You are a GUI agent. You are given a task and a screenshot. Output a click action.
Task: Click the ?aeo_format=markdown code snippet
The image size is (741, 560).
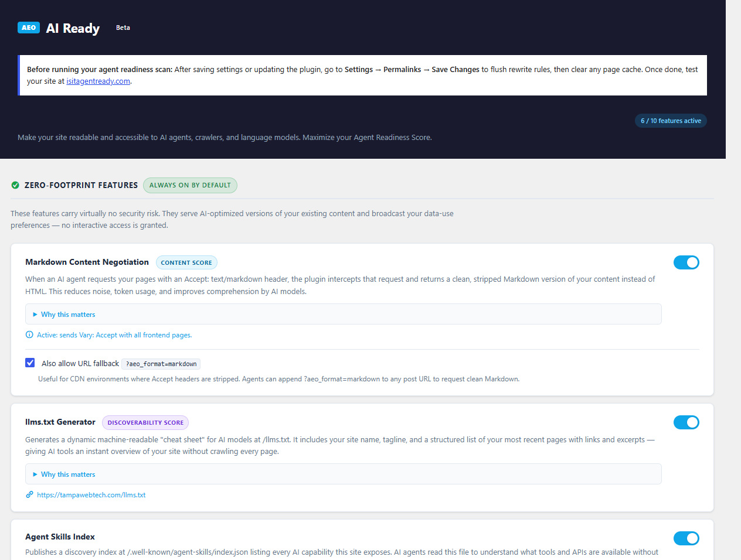point(161,364)
